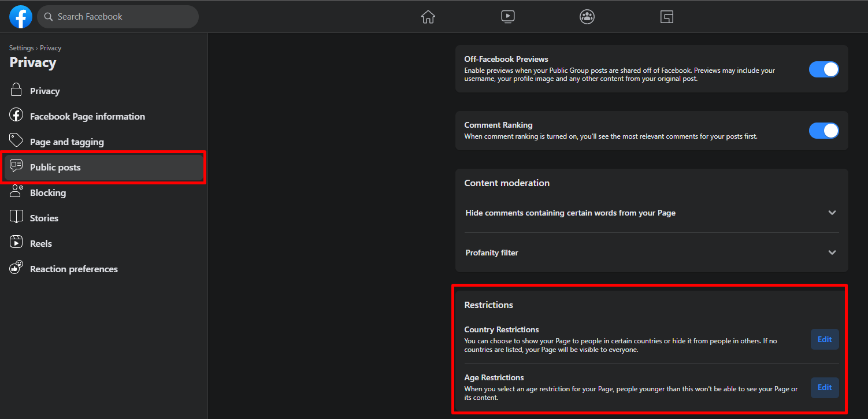
Task: Open Privacy settings in sidebar
Action: (x=104, y=91)
